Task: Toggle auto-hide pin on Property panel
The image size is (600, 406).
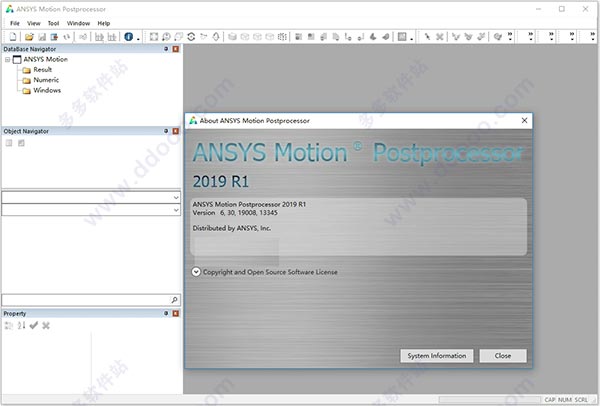Action: pyautogui.click(x=166, y=313)
